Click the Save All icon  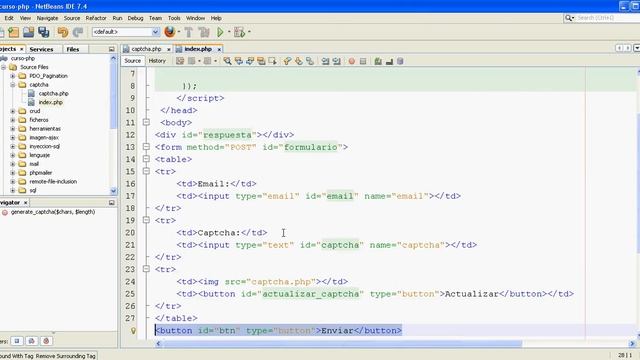point(44,32)
